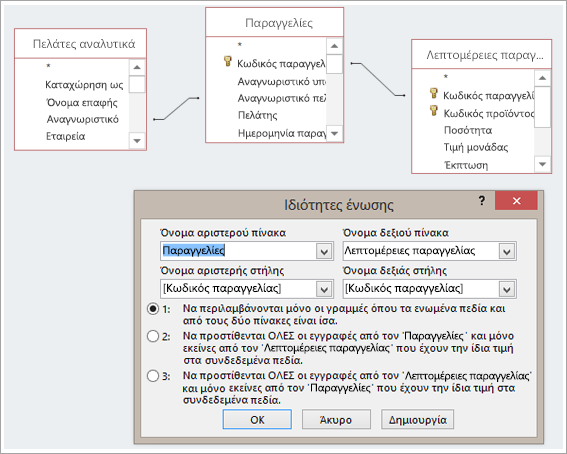Image resolution: width=567 pixels, height=454 pixels.
Task: Select Έκπτωση field
Action: 466,165
